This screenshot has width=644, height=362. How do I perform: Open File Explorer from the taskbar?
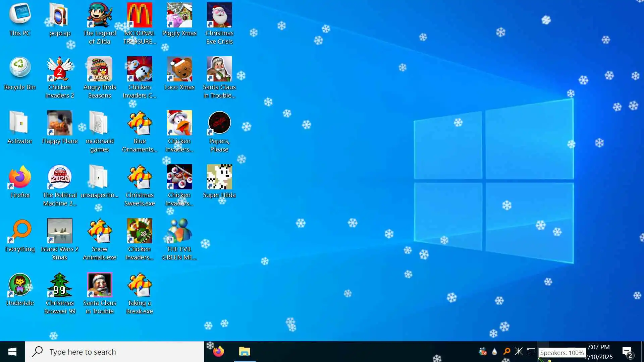(245, 352)
